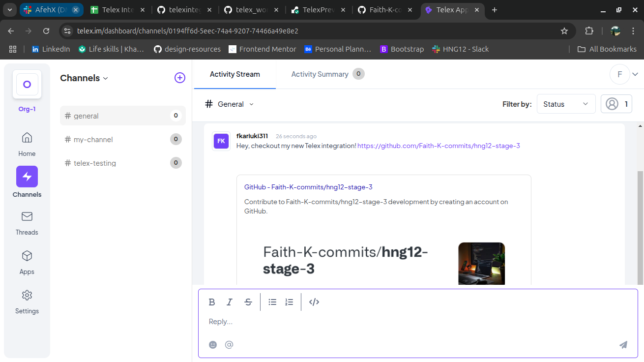Bookmark this page with star icon
Image resolution: width=644 pixels, height=362 pixels.
(564, 31)
